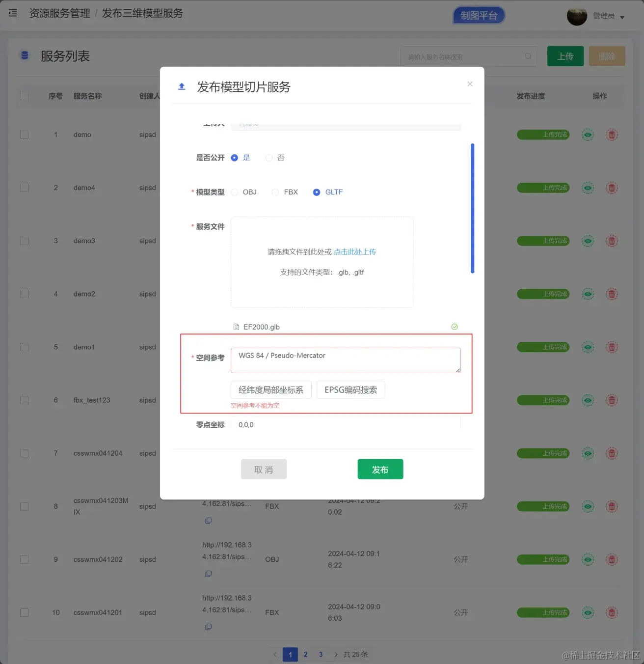Check the row checkbox for demo

click(x=24, y=135)
